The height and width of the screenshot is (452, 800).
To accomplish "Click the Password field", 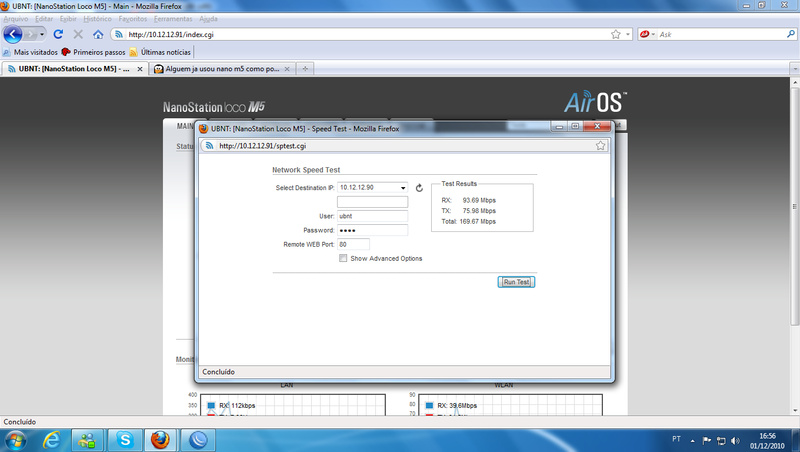I will tap(372, 231).
